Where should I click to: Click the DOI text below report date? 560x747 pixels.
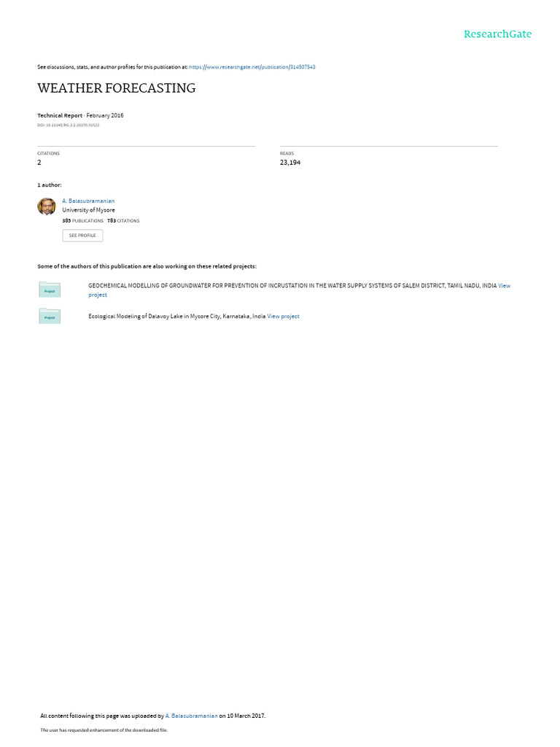(69, 125)
